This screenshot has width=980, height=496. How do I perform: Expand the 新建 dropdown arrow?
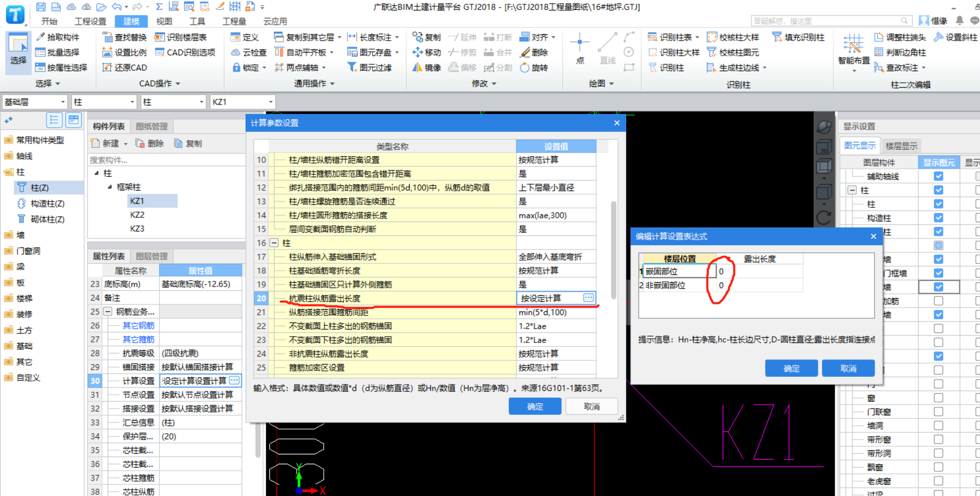(x=126, y=144)
